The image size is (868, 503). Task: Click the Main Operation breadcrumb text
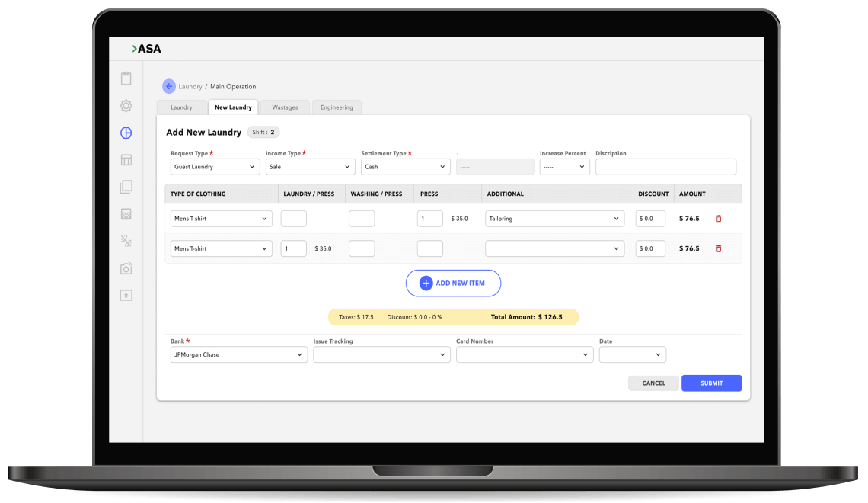coord(233,86)
